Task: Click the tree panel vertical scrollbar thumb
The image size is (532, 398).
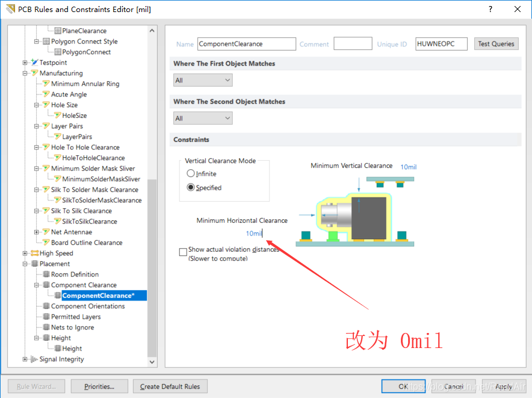Action: tap(152, 268)
